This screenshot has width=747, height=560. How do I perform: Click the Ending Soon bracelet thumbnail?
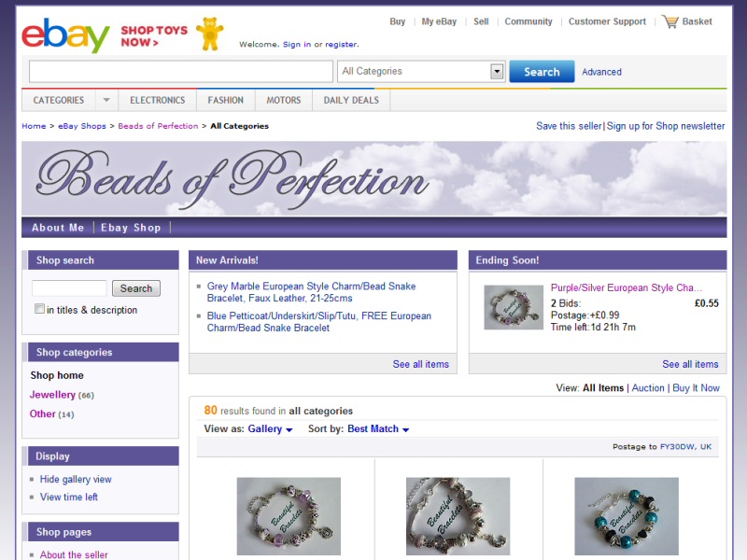pyautogui.click(x=513, y=307)
